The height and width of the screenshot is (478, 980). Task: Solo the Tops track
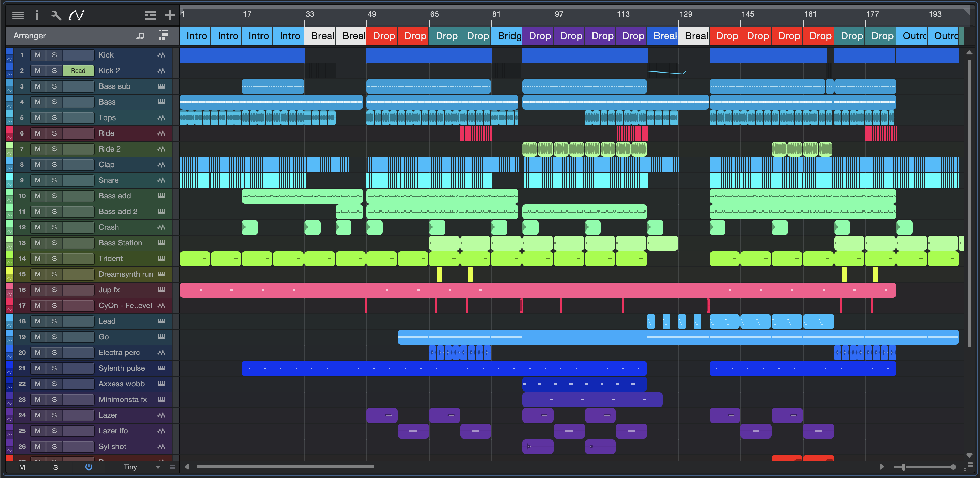click(54, 117)
